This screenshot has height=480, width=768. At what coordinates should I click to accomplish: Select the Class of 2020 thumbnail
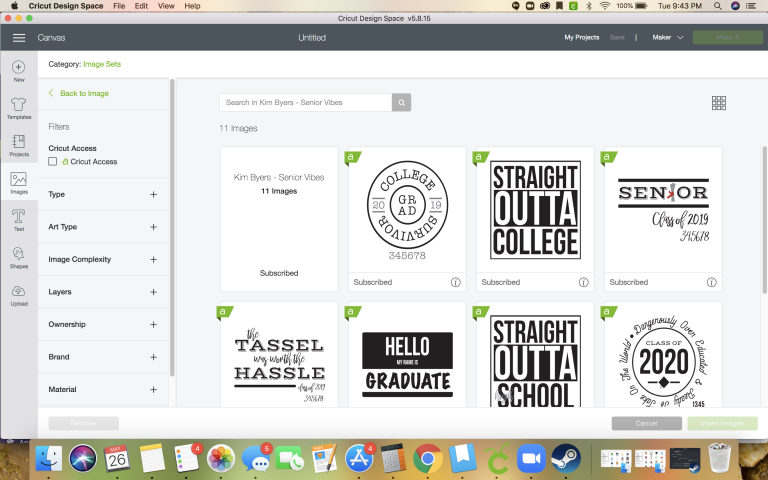click(663, 355)
